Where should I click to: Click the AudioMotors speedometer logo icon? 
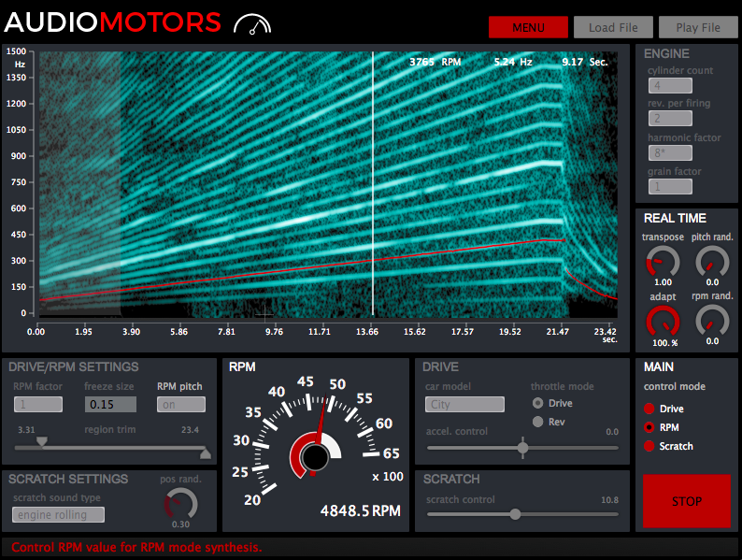pos(252,24)
